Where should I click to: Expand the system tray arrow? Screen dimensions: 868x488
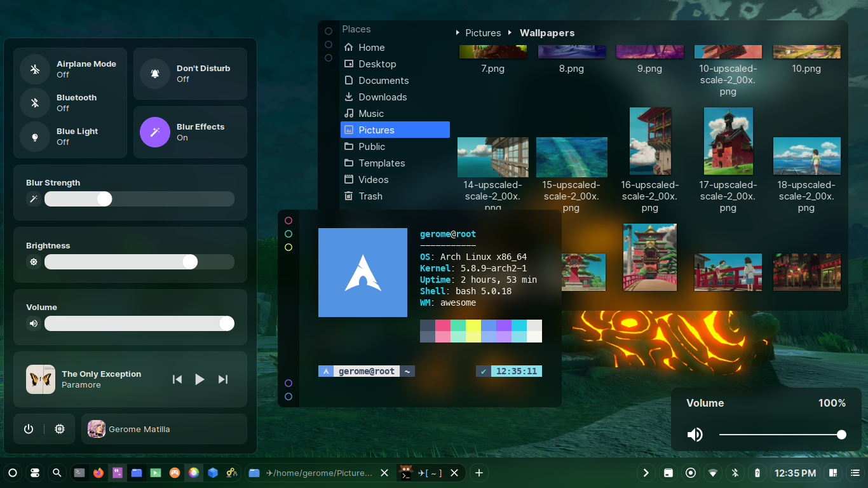[646, 473]
